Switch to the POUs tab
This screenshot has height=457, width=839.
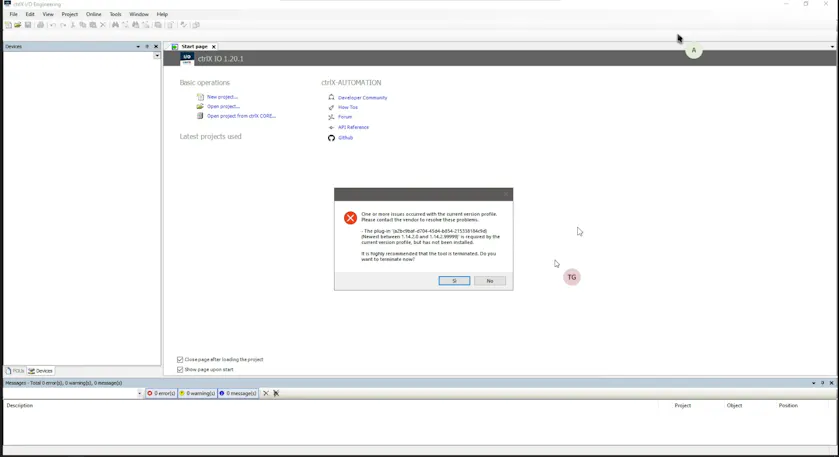(15, 371)
